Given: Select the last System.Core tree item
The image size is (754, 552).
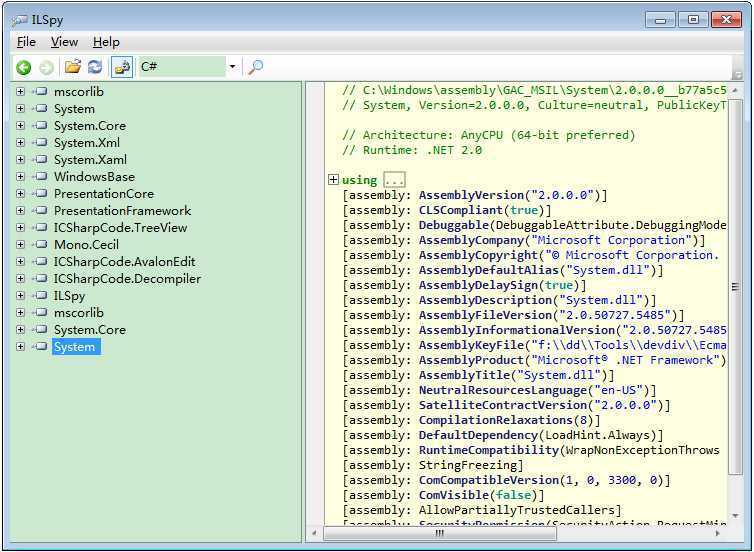Looking at the screenshot, I should click(x=89, y=330).
